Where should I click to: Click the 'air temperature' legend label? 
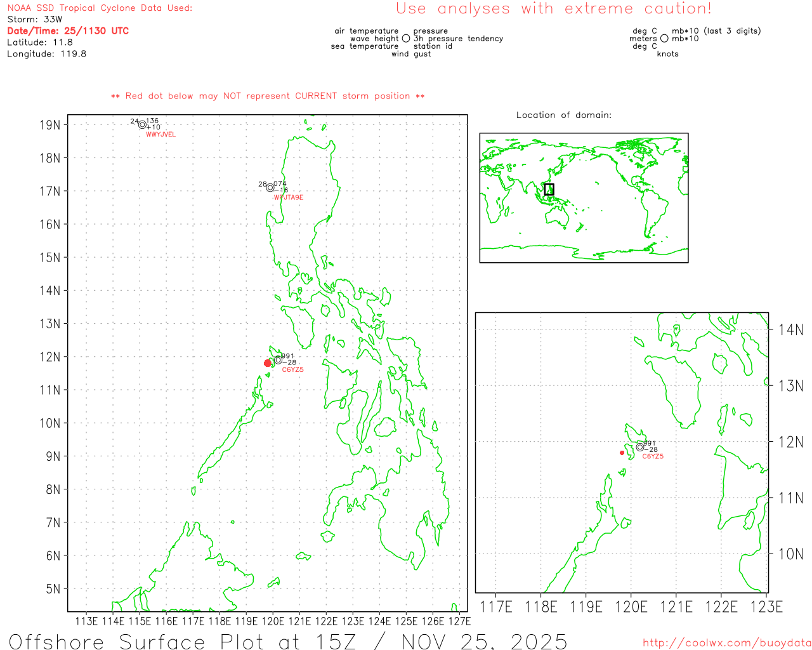point(367,31)
